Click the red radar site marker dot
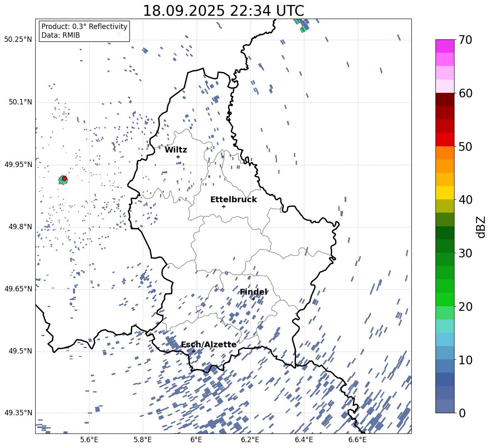Image resolution: width=491 pixels, height=448 pixels. point(64,179)
